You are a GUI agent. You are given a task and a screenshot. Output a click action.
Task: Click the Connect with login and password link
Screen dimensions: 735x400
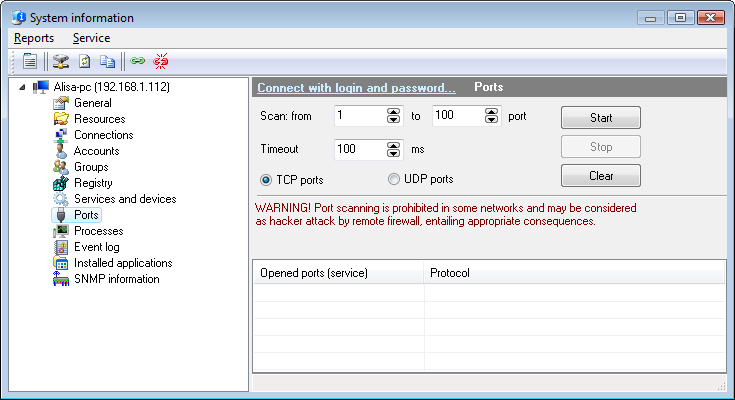[x=356, y=87]
